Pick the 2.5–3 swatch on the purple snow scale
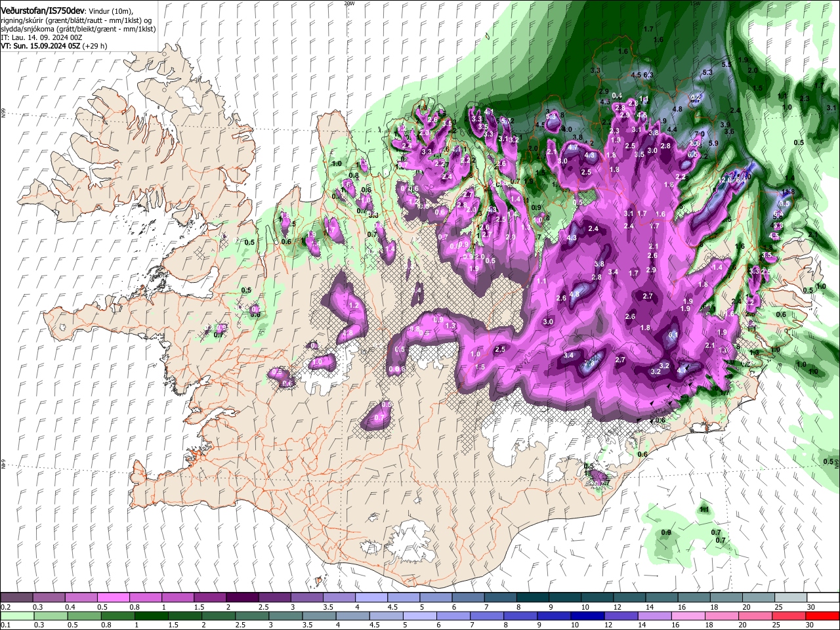This screenshot has width=840, height=630. tap(274, 598)
